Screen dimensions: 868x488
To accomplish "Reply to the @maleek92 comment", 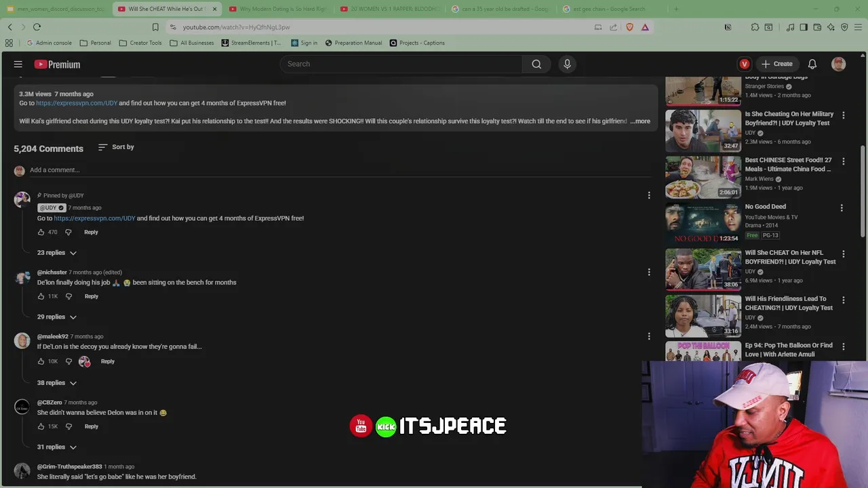I will tap(108, 361).
